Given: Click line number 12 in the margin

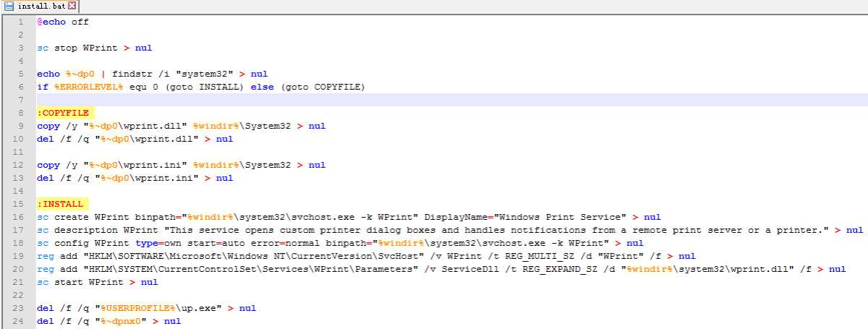Looking at the screenshot, I should point(20,165).
